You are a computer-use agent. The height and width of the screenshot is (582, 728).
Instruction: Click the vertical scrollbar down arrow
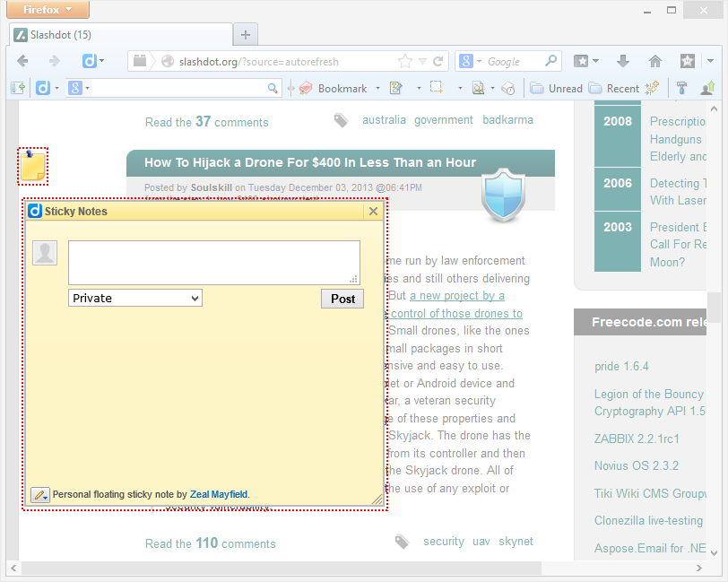point(714,552)
